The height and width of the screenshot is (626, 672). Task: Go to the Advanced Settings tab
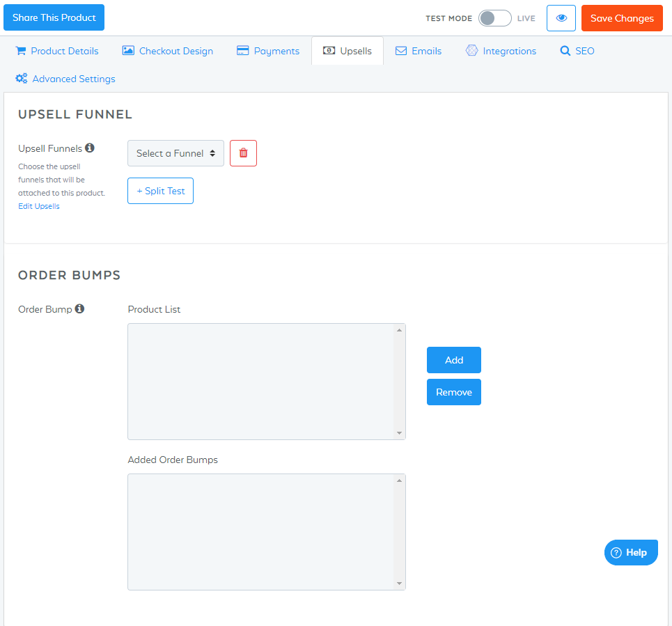65,79
